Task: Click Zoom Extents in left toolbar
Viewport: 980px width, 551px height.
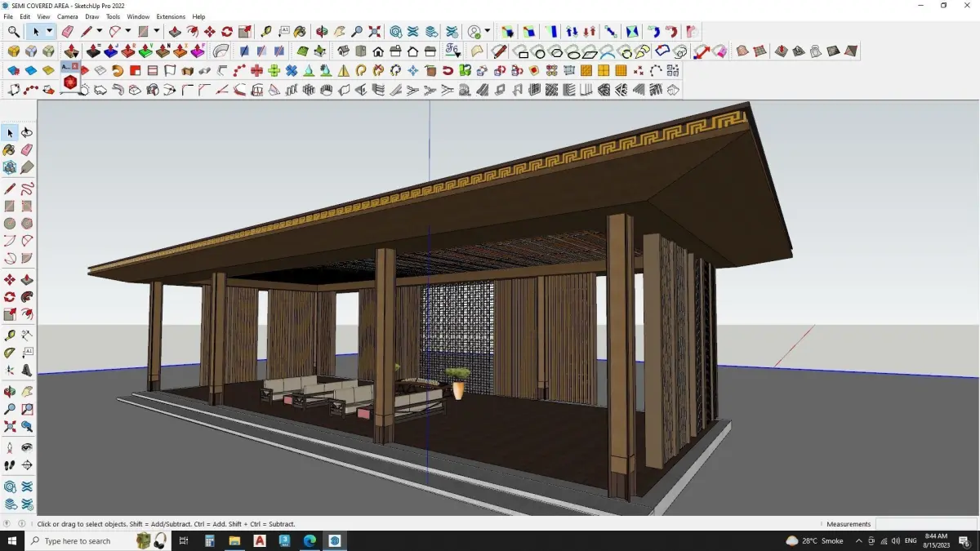Action: 10,426
